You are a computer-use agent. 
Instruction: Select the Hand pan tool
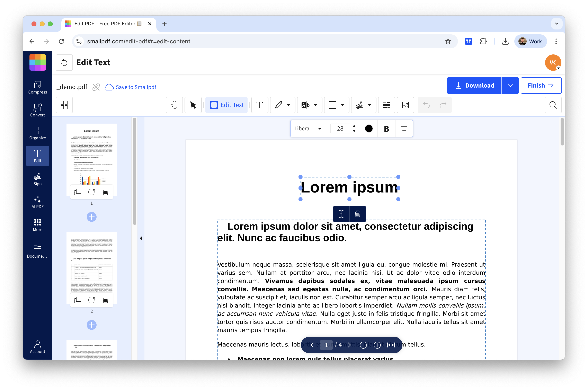click(174, 105)
